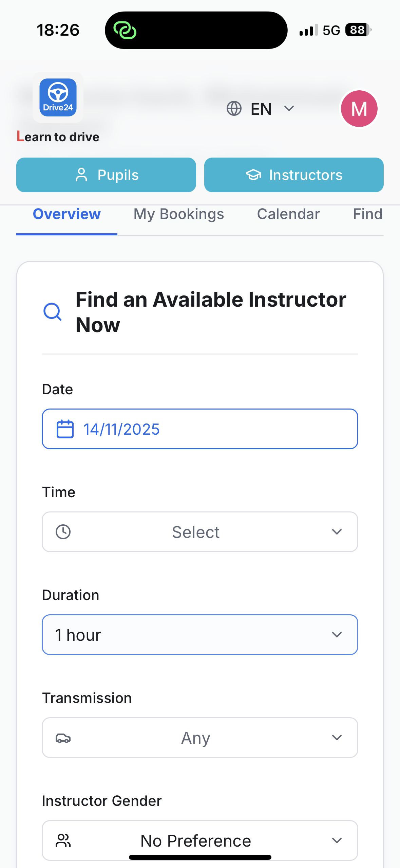Image resolution: width=400 pixels, height=868 pixels.
Task: Open the Calendar tab
Action: tap(288, 214)
